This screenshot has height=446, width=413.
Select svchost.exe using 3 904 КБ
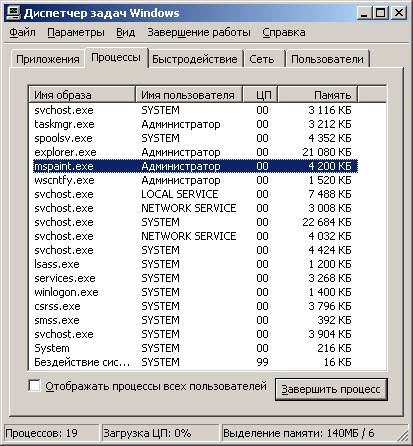196,334
